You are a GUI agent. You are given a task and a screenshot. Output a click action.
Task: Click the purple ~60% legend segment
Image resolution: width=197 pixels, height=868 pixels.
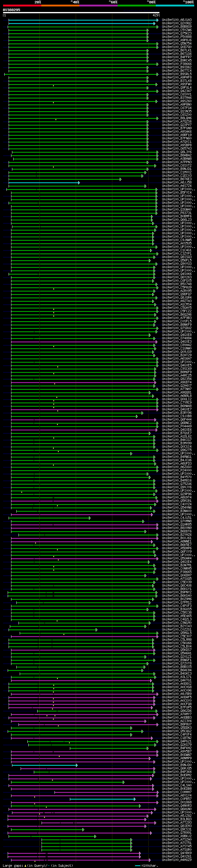tap(98, 6)
